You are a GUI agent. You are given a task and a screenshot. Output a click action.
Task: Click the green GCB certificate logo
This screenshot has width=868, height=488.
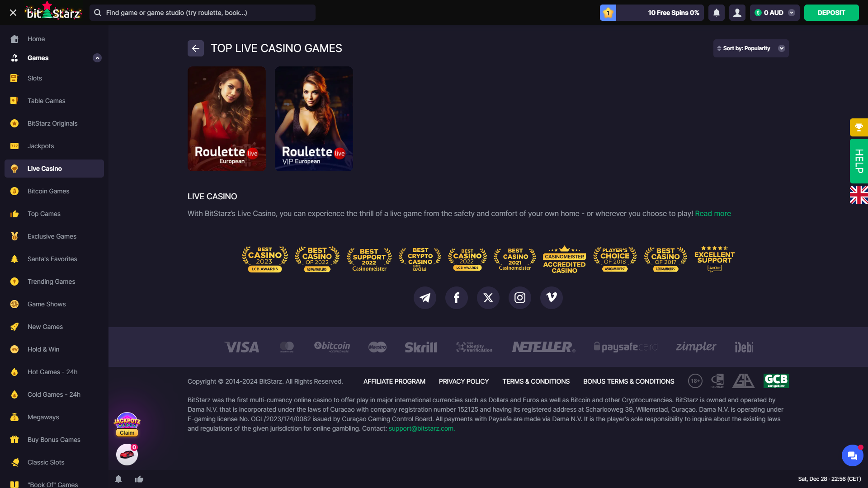(776, 381)
